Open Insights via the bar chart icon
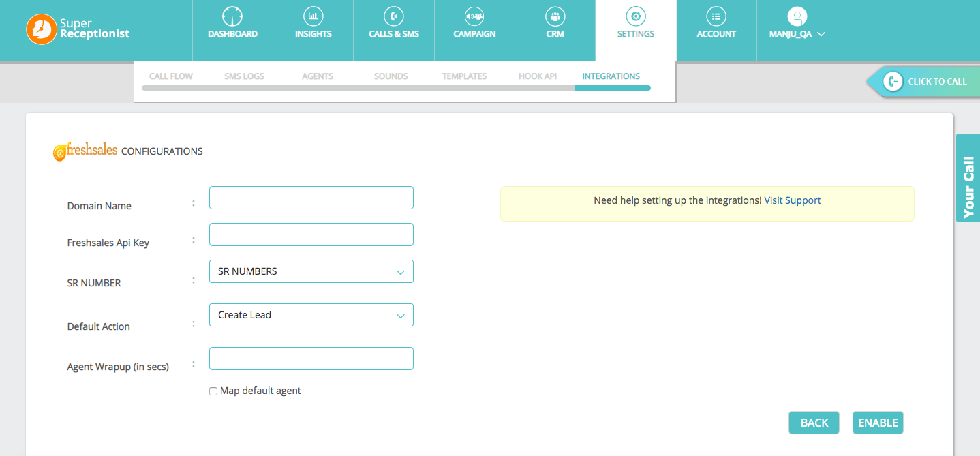 point(313,16)
